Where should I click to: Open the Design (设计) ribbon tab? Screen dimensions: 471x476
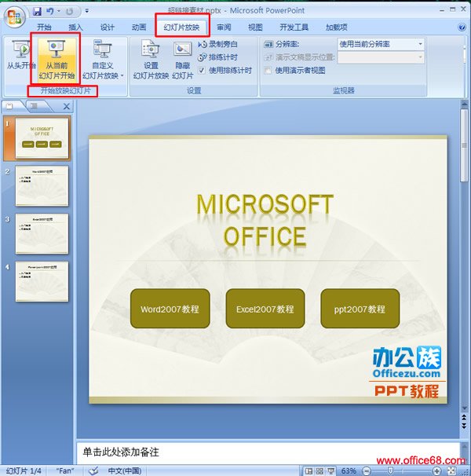click(108, 27)
